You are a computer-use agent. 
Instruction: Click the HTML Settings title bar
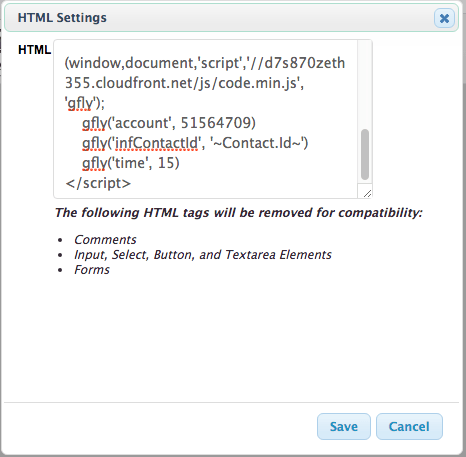[220, 18]
